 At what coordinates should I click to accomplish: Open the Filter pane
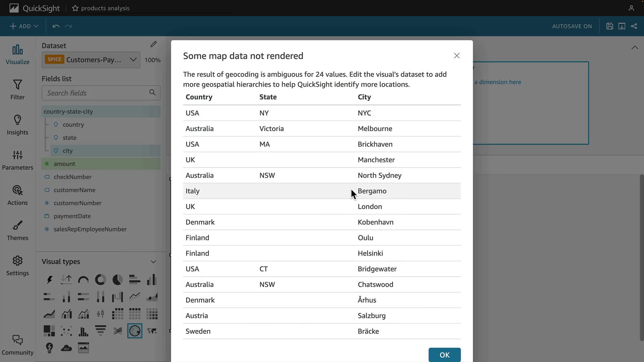pos(17,89)
